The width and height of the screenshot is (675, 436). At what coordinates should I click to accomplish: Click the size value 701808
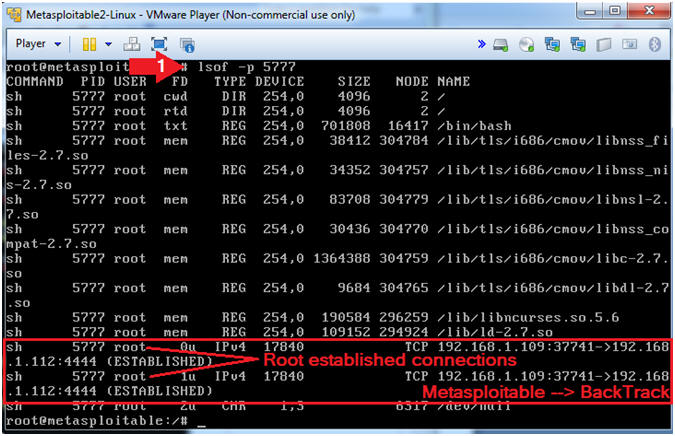(x=346, y=126)
